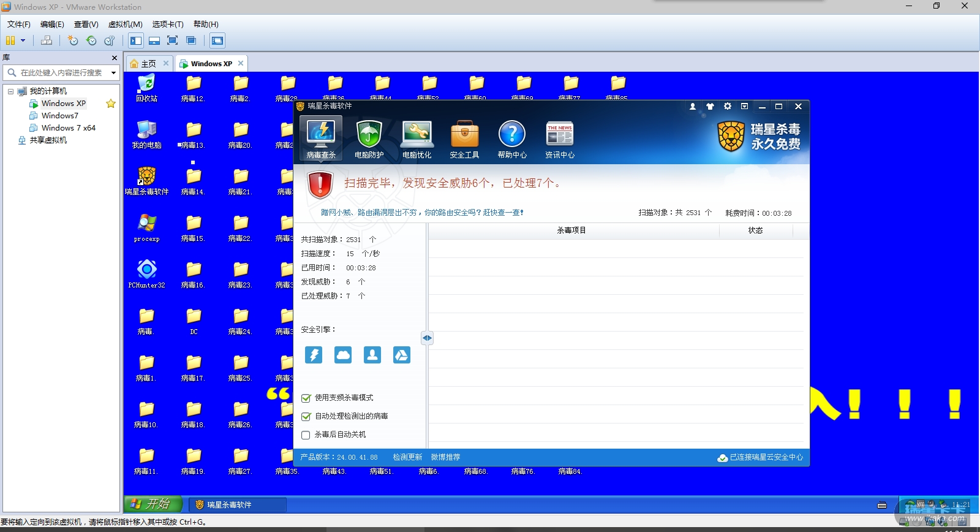Click the lightning security engine icon
Screen dimensions: 980x532
[314, 355]
